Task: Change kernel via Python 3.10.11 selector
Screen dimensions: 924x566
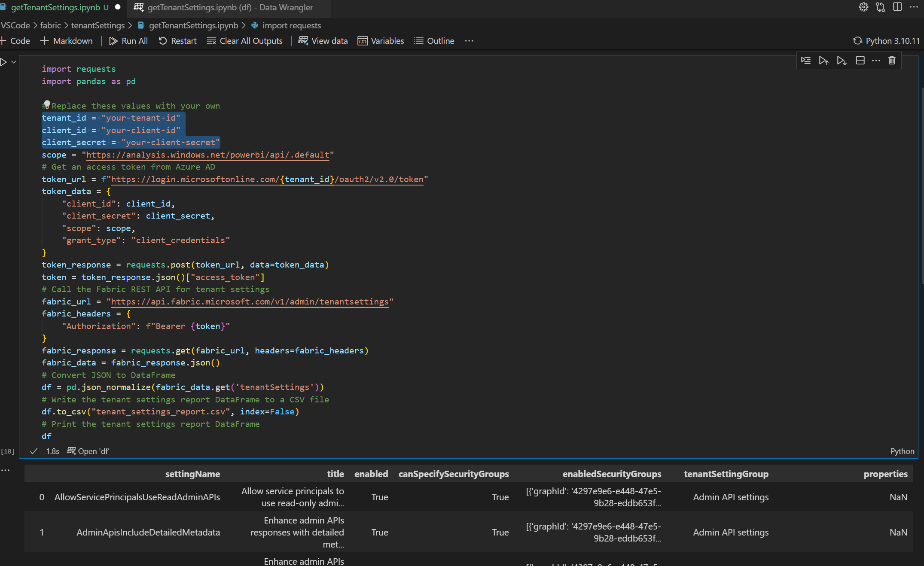Action: click(885, 41)
